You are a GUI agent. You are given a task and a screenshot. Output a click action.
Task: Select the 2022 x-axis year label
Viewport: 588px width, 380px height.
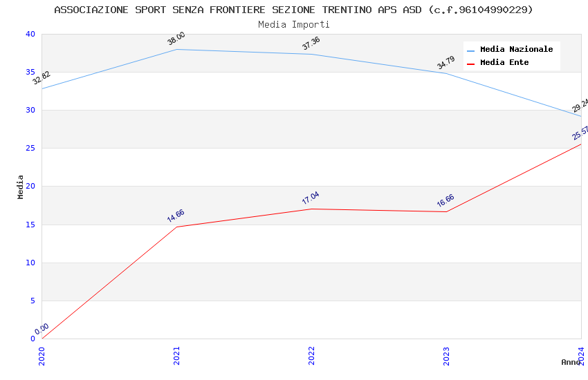coord(311,356)
